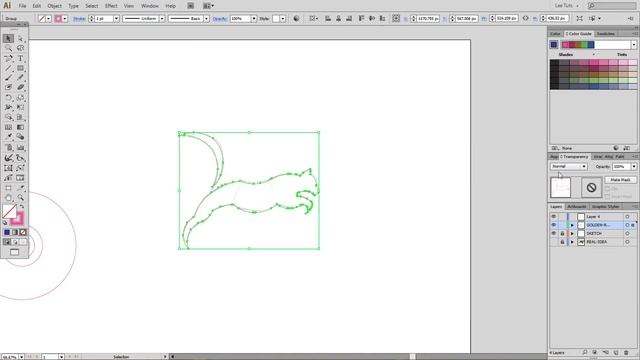Select the Paintbrush tool
This screenshot has height=360, width=640.
point(9,78)
